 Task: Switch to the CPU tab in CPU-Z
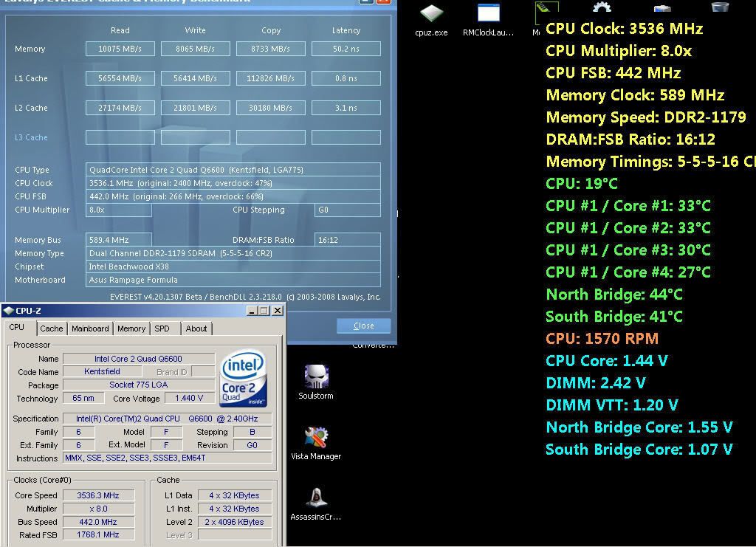point(17,327)
